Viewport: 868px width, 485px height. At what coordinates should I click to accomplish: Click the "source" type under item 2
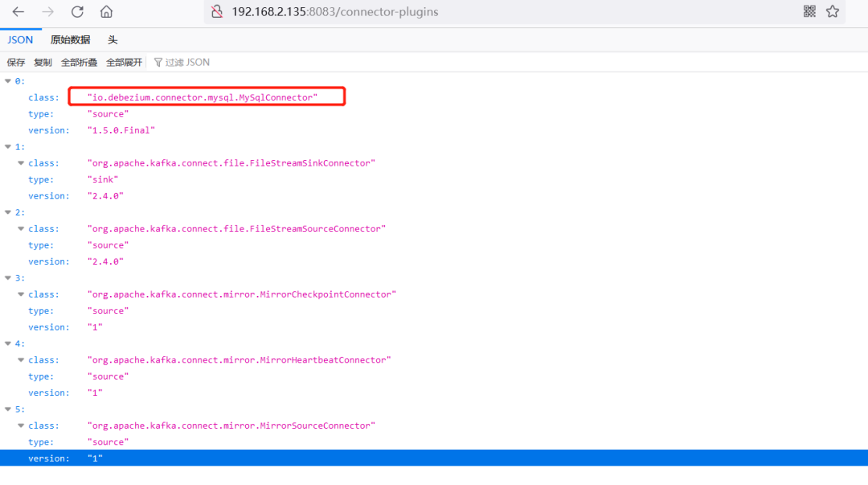108,245
